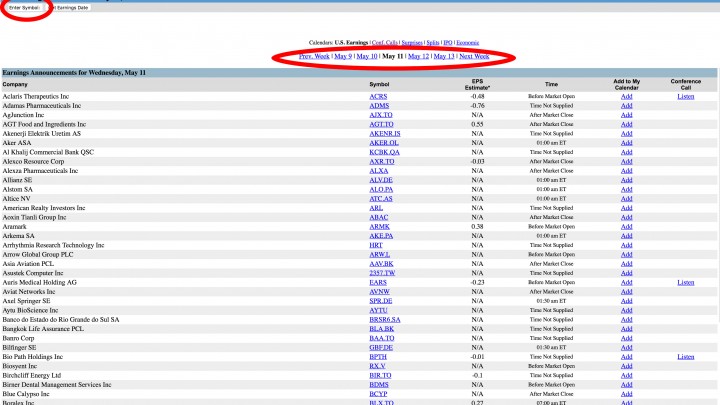Go to Prev. Week earnings
This screenshot has width=720, height=405.
(314, 56)
